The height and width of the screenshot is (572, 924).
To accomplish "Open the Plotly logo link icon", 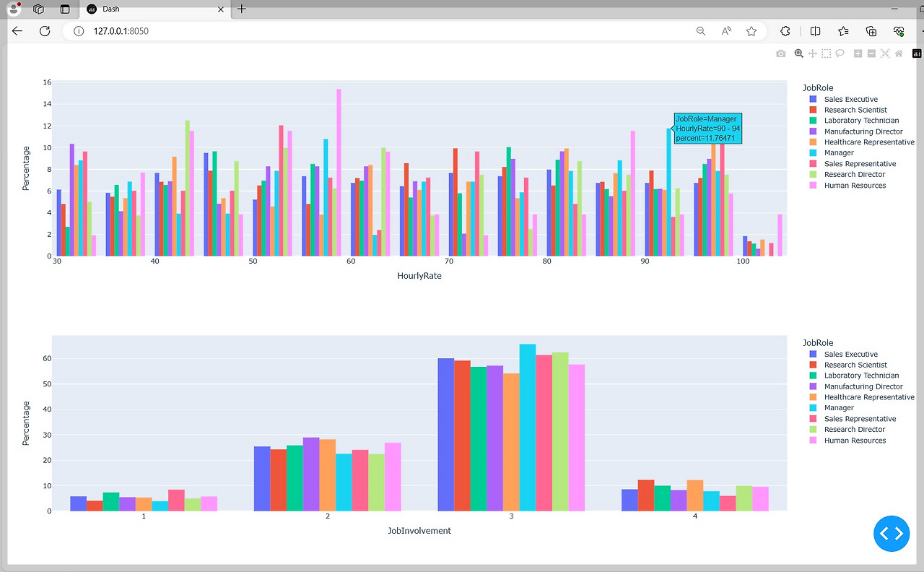I will click(x=917, y=53).
